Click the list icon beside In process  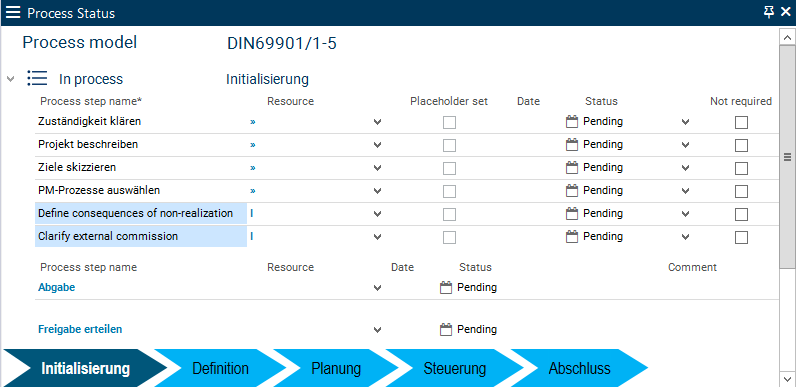(37, 79)
